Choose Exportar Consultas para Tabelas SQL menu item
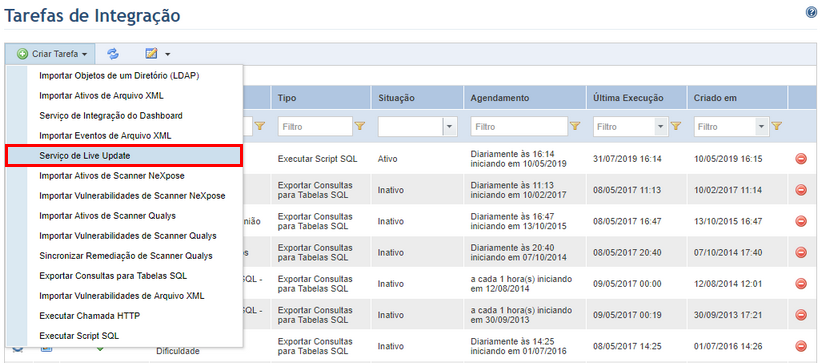Viewport: 822px width, 363px height. pos(113,276)
